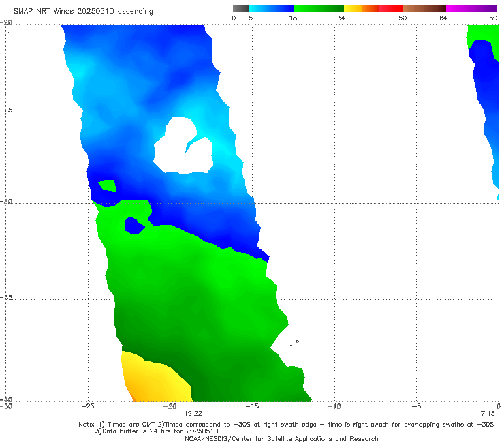Viewport: 504px width, 443px height.
Task: Click the '80' label under the color bar
Action: (493, 18)
